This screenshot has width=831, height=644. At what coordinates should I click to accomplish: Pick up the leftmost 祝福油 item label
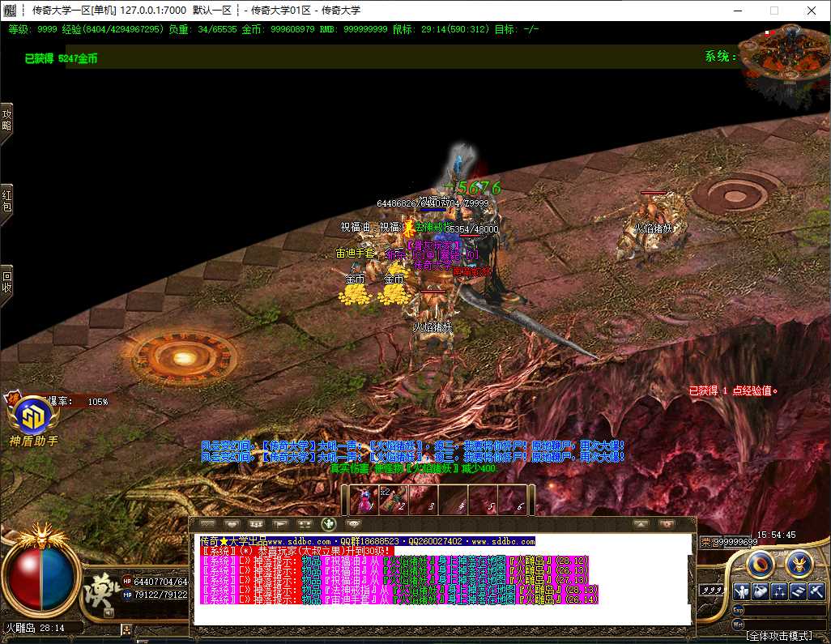coord(356,227)
